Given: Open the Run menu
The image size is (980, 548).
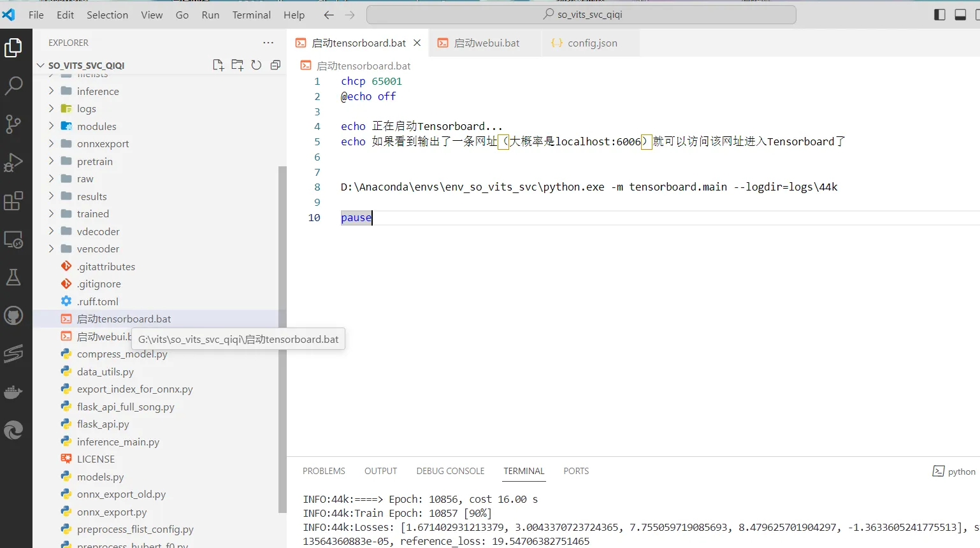Looking at the screenshot, I should point(210,15).
